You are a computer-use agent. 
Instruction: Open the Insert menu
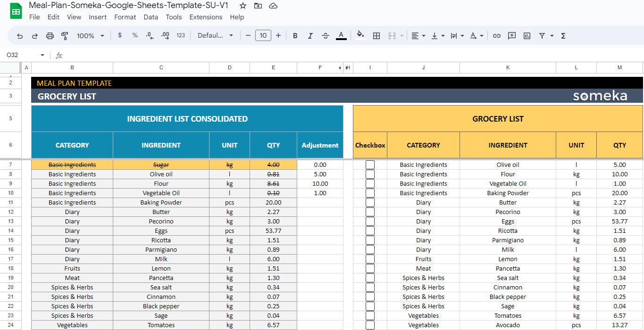pyautogui.click(x=98, y=17)
